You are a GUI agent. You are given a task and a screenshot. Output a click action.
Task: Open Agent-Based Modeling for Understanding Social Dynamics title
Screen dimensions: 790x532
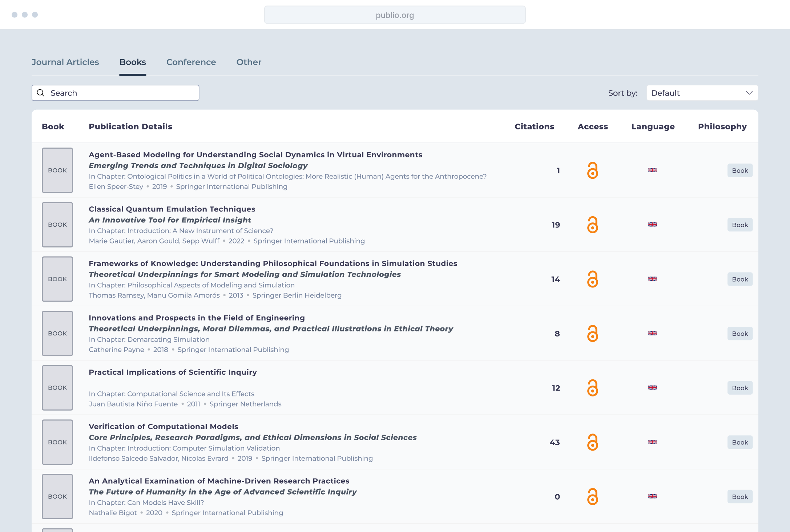pyautogui.click(x=255, y=155)
